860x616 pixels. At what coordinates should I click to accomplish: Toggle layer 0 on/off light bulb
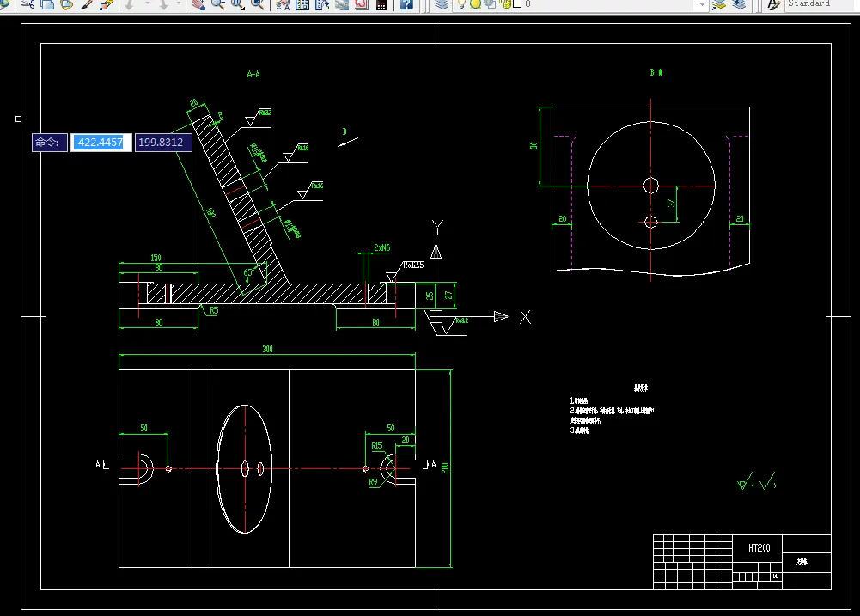click(x=462, y=3)
